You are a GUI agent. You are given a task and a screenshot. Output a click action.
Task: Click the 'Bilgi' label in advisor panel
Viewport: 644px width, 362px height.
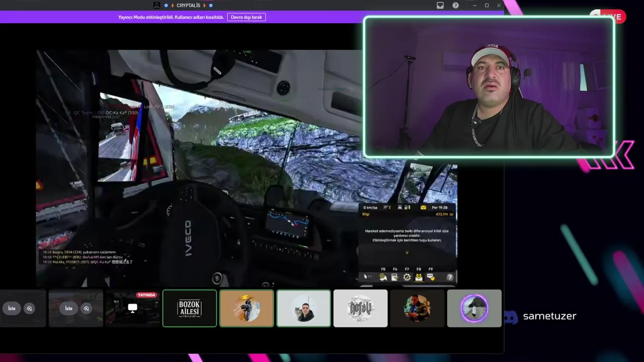pyautogui.click(x=366, y=214)
